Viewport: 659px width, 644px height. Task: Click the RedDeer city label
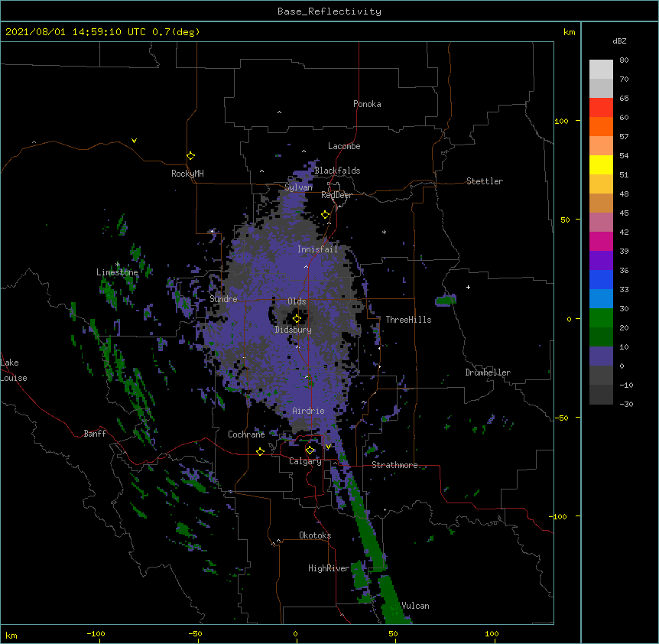point(336,195)
